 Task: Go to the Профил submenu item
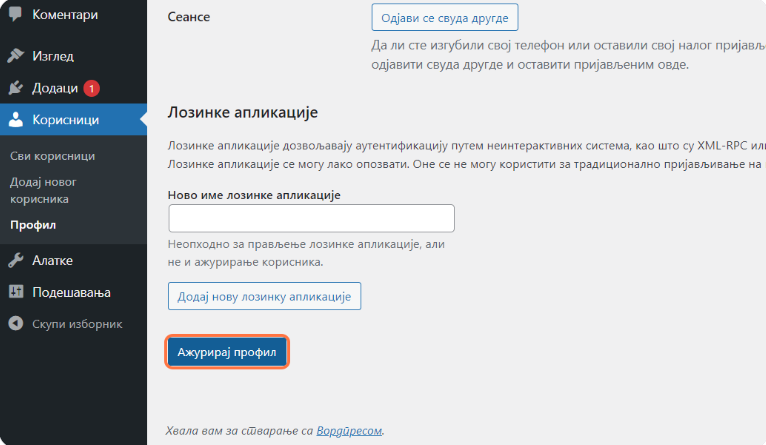tap(33, 225)
